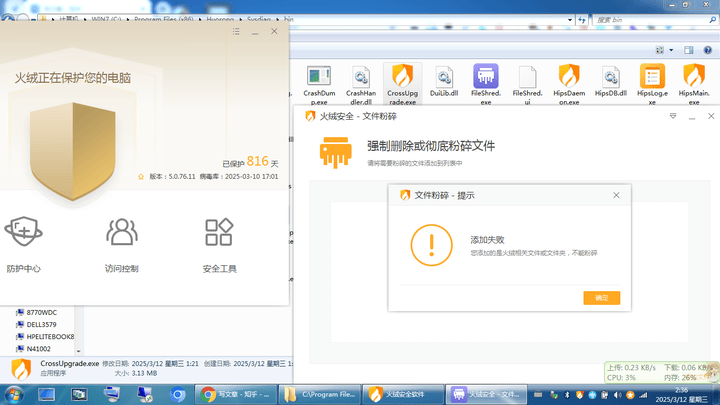Click the Explorer change view icon
This screenshot has width=720, height=405.
pos(660,50)
